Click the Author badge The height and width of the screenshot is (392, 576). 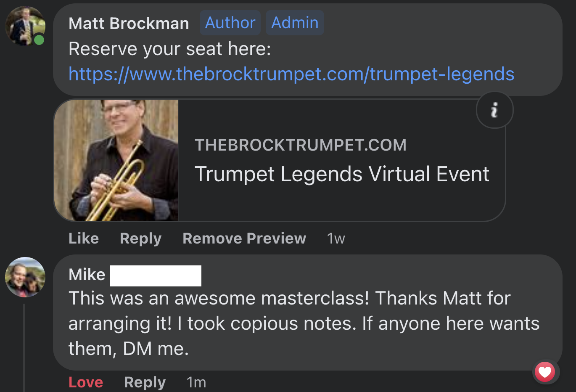click(x=230, y=23)
